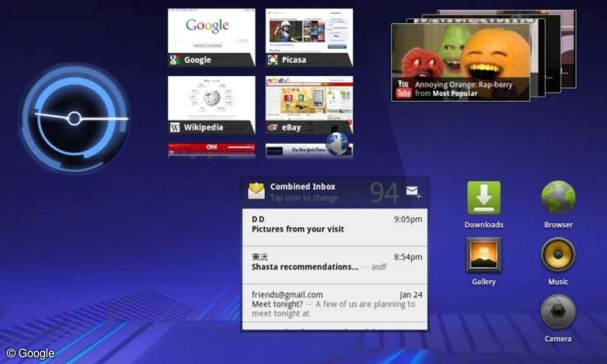Open the Gallery app icon
607x364 pixels.
click(x=484, y=255)
